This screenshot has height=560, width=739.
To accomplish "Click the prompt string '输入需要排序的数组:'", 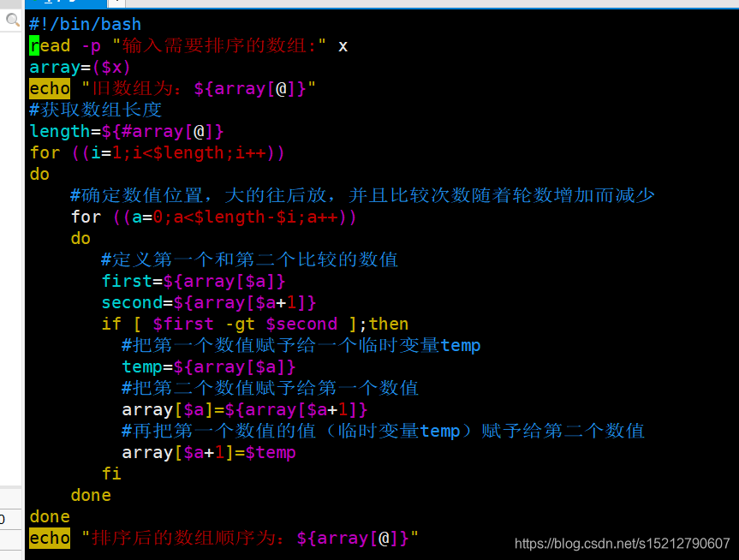I will click(219, 45).
